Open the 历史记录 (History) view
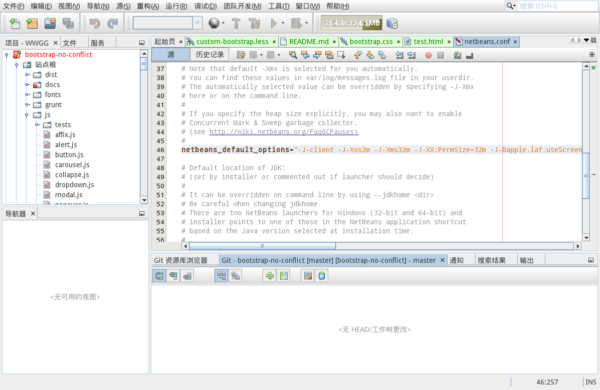 pyautogui.click(x=210, y=55)
